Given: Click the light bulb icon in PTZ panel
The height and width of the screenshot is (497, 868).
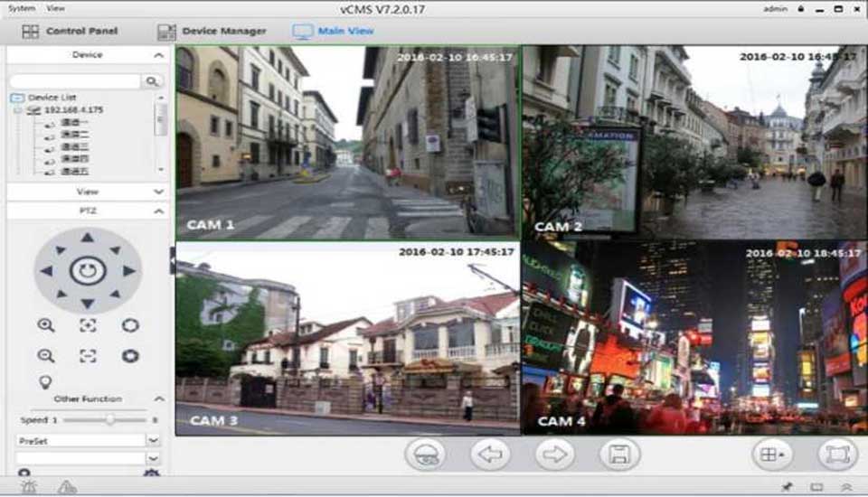Looking at the screenshot, I should click(45, 381).
